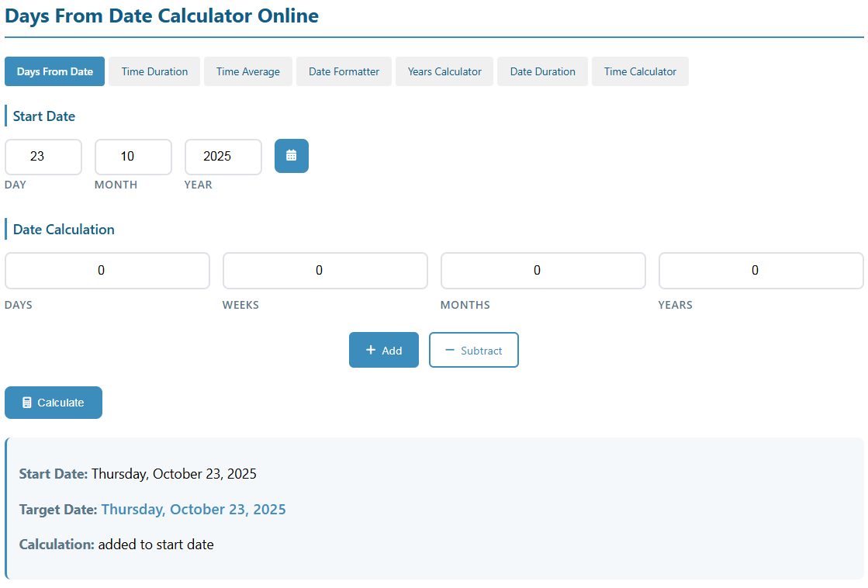Click the Months amount input field
Viewport: 868px width, 588px height.
click(x=543, y=271)
